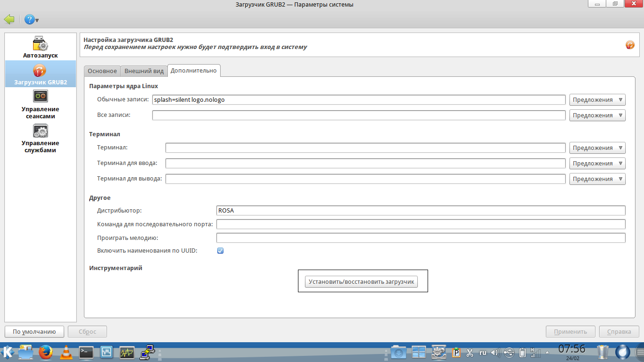Click the Дистрибьютор field containing ROSA
Viewport: 644px width, 362px height.
click(421, 211)
